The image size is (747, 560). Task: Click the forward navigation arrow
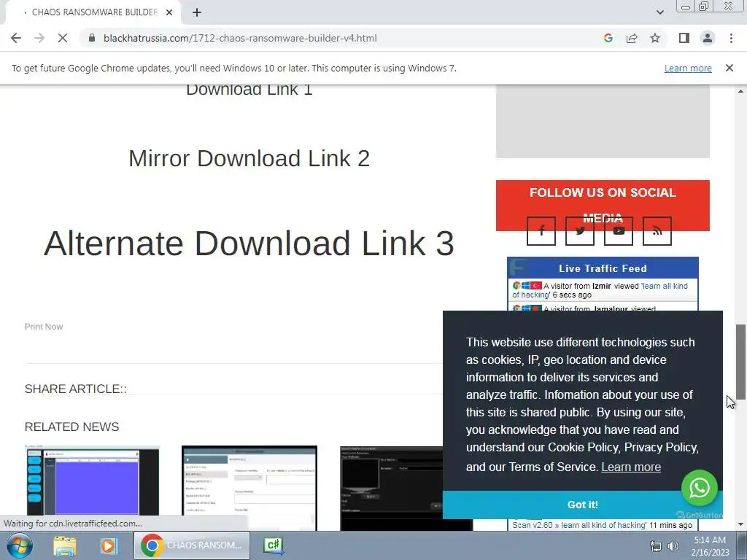39,38
